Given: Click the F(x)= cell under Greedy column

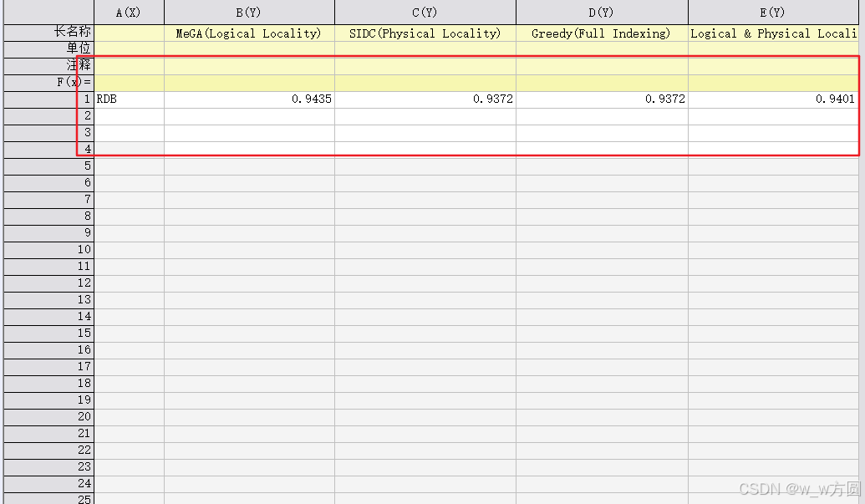Looking at the screenshot, I should pos(602,83).
